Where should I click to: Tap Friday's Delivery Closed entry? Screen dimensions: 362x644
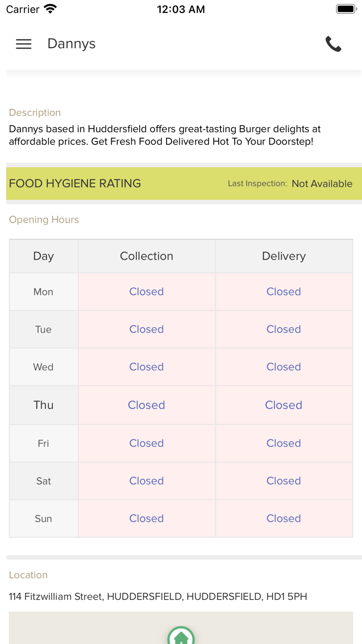click(x=283, y=443)
